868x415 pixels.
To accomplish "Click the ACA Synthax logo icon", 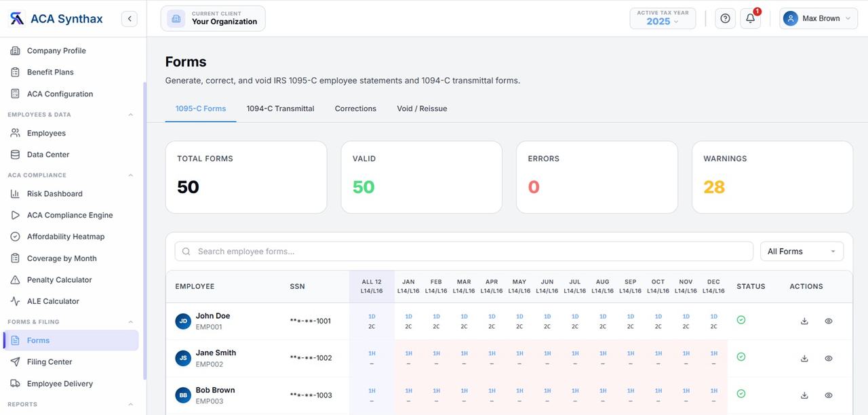I will (16, 18).
